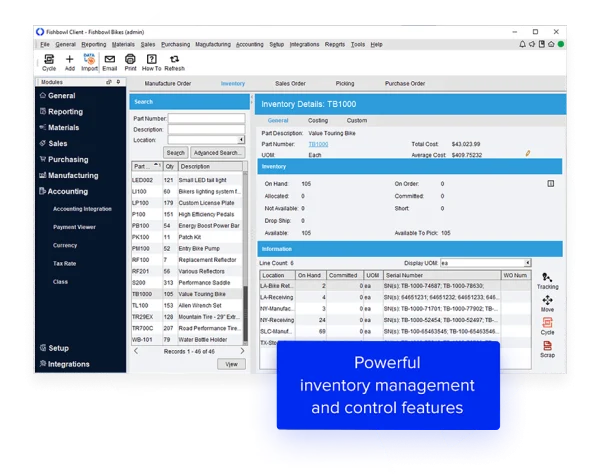
Task: Switch to Purchase Order tab
Action: tap(405, 83)
